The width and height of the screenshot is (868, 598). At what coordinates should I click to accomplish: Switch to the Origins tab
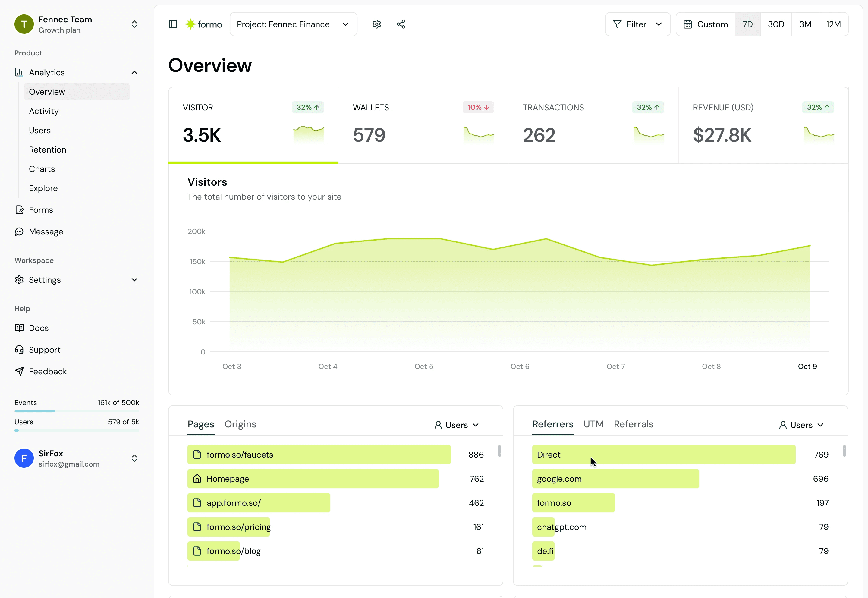click(x=240, y=424)
